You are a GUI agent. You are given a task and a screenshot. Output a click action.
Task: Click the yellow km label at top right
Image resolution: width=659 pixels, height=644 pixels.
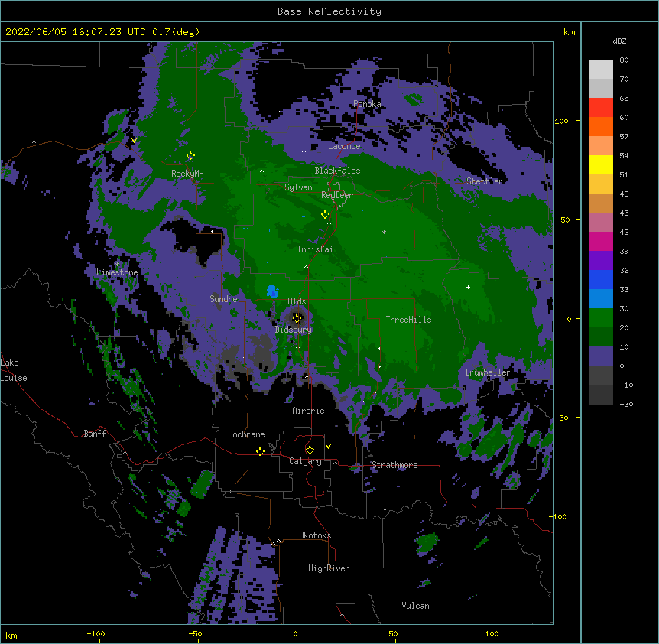pyautogui.click(x=569, y=32)
